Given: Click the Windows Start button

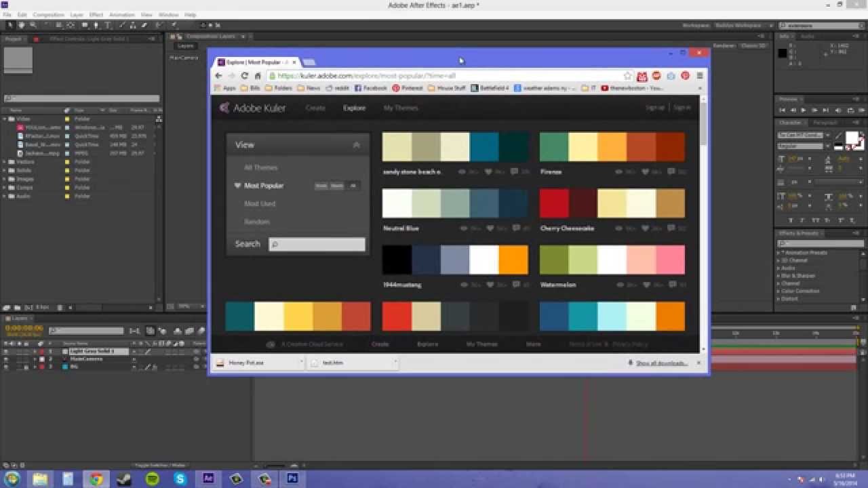Looking at the screenshot, I should point(12,479).
